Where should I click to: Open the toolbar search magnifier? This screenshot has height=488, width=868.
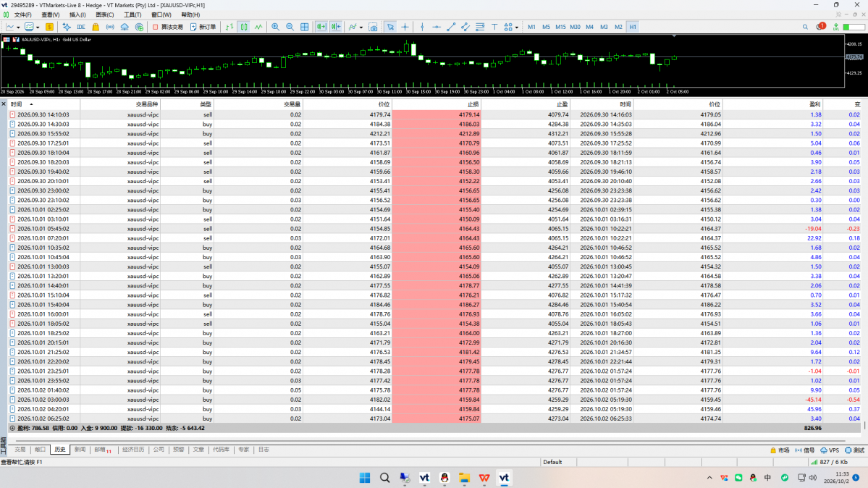pos(805,27)
